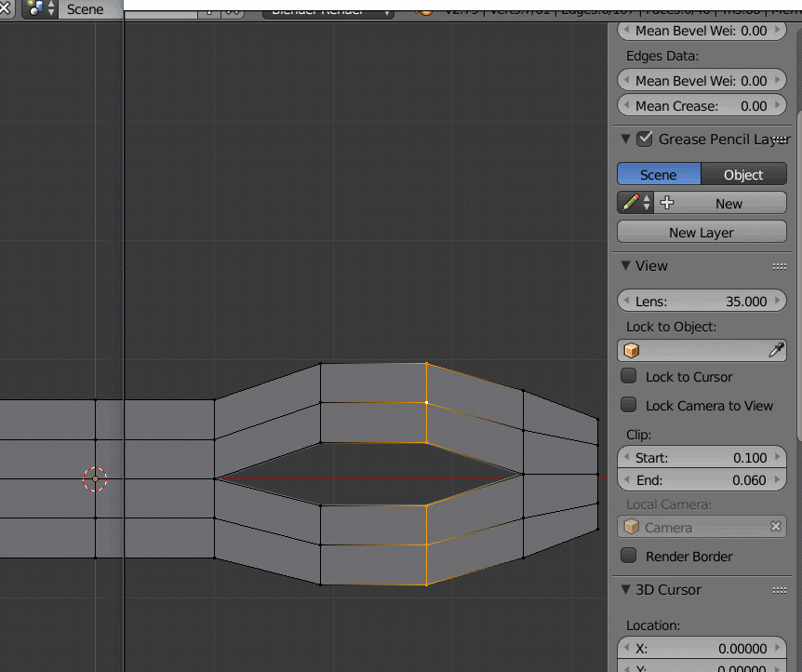The width and height of the screenshot is (802, 672).
Task: Click the X icon to clear the Camera field
Action: (776, 527)
